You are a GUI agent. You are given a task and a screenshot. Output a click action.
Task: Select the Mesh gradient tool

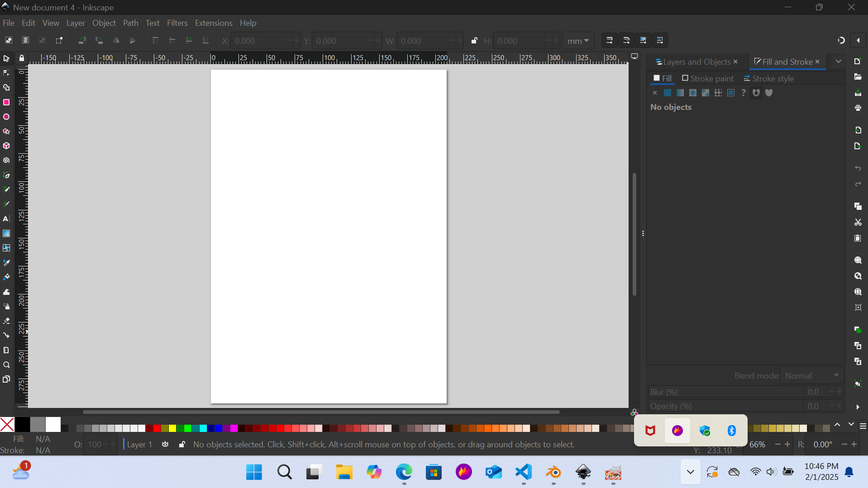click(6, 248)
